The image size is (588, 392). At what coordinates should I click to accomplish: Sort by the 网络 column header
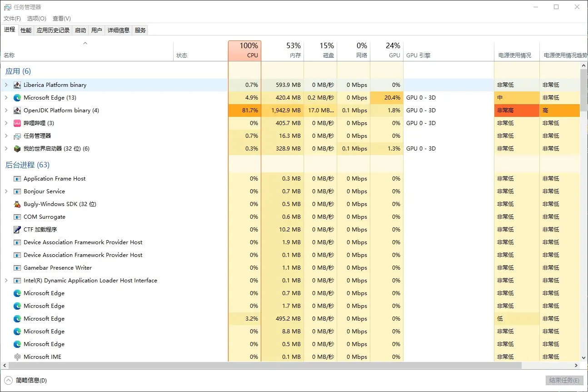click(354, 50)
